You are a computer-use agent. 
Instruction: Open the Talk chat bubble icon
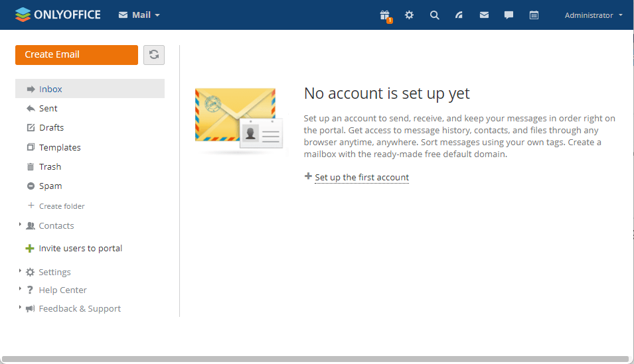(509, 15)
